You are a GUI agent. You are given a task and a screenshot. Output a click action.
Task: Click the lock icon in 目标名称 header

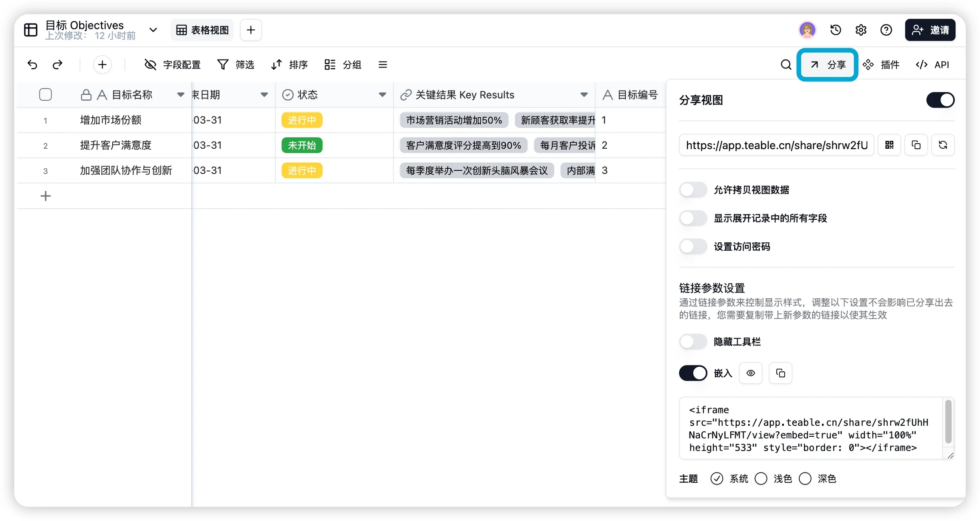coord(86,95)
